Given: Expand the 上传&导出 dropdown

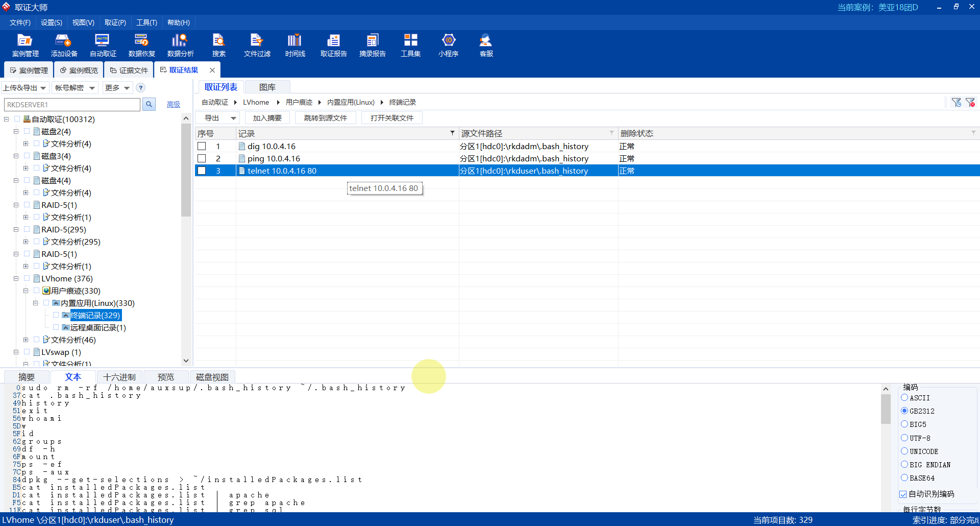Looking at the screenshot, I should point(25,88).
